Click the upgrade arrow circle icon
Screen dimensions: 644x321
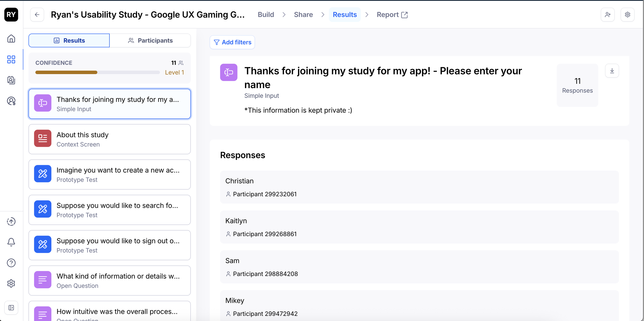tap(11, 221)
